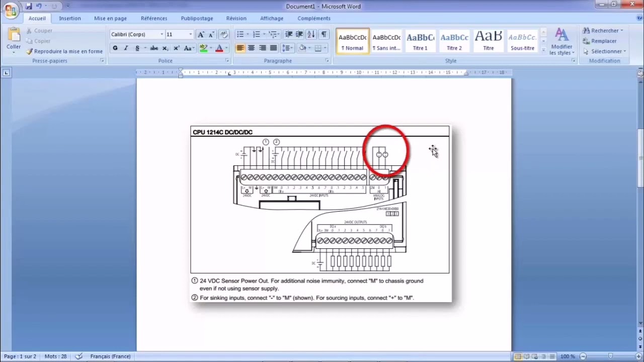Switch to full screen reading view
This screenshot has width=644, height=362.
(x=526, y=356)
